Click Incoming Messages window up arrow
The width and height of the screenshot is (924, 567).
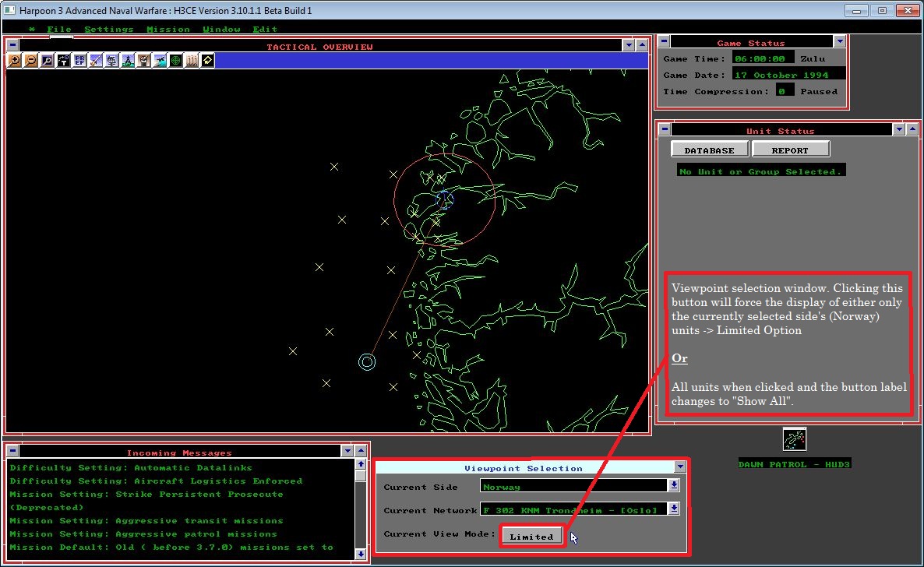361,451
